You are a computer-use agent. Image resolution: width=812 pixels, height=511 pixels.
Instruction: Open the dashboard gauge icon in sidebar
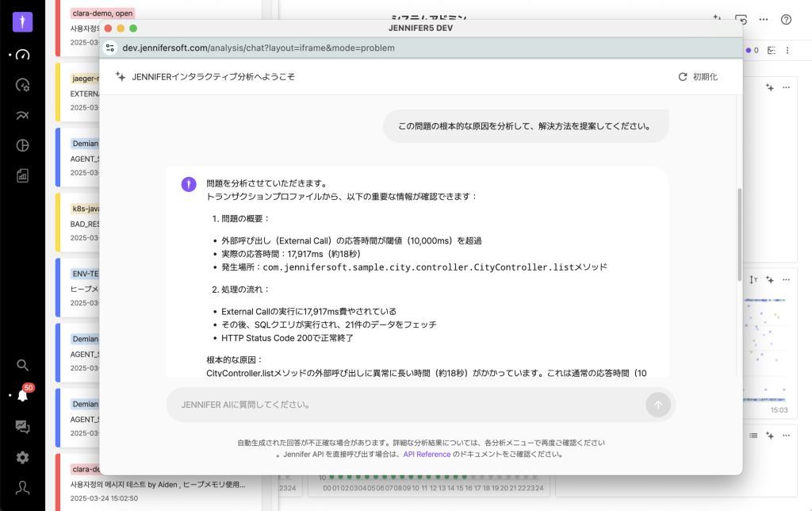(x=22, y=55)
